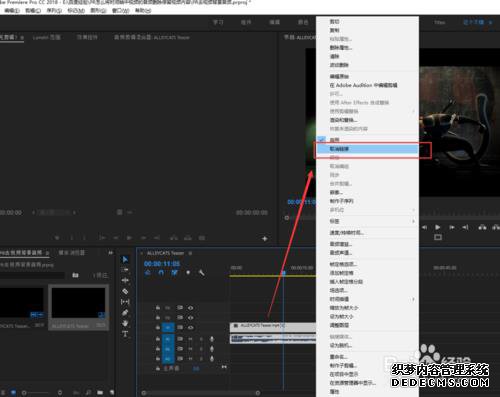
Task: Select the Hand tool
Action: coord(125,323)
